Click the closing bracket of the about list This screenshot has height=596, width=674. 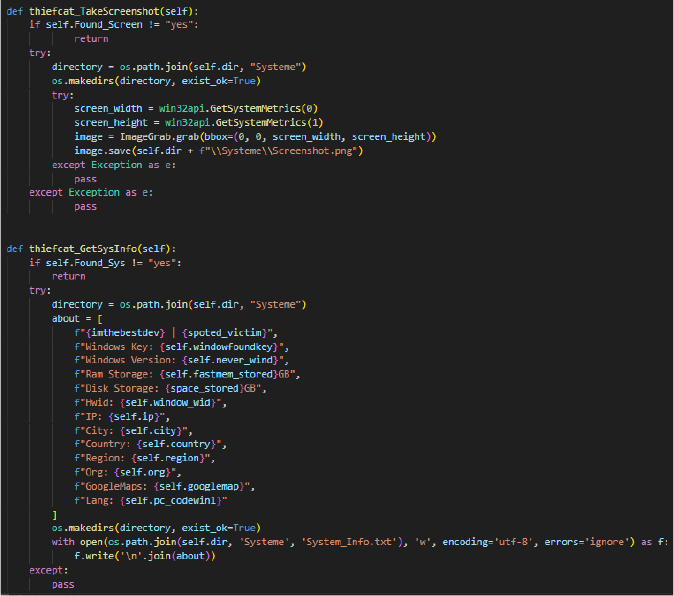pos(55,515)
